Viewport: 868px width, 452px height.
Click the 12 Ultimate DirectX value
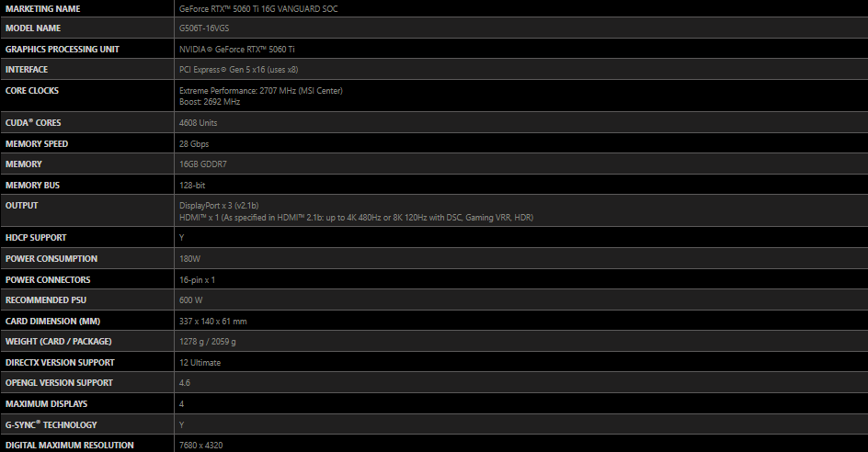(x=200, y=363)
